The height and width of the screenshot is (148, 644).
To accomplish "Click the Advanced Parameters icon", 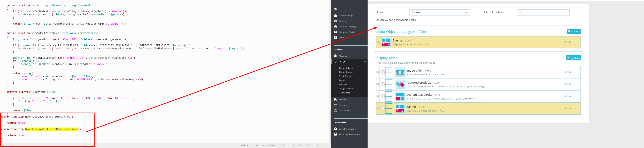I will point(335,134).
